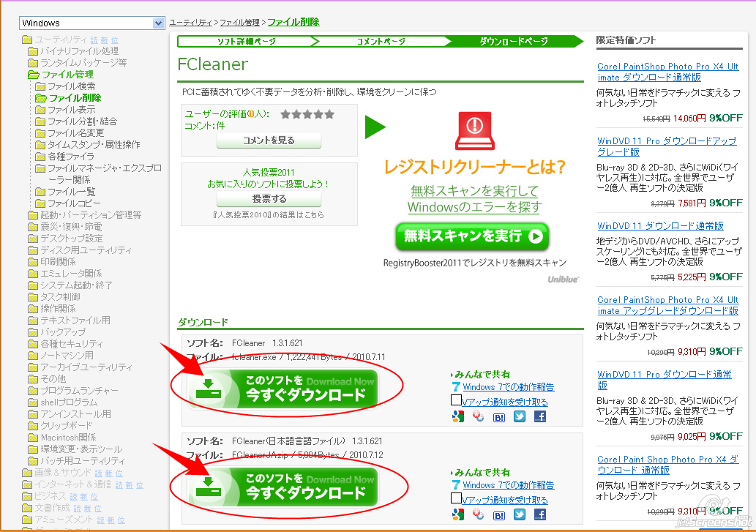Screen dimensions: 756x532
Task: Click レジストリクリーナーとは? ad headline
Action: [474, 168]
